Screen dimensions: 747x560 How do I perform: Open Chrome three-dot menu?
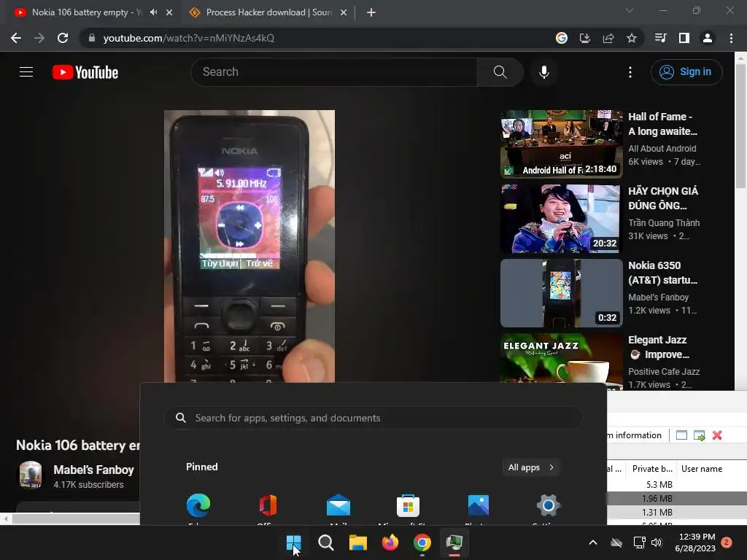[731, 38]
